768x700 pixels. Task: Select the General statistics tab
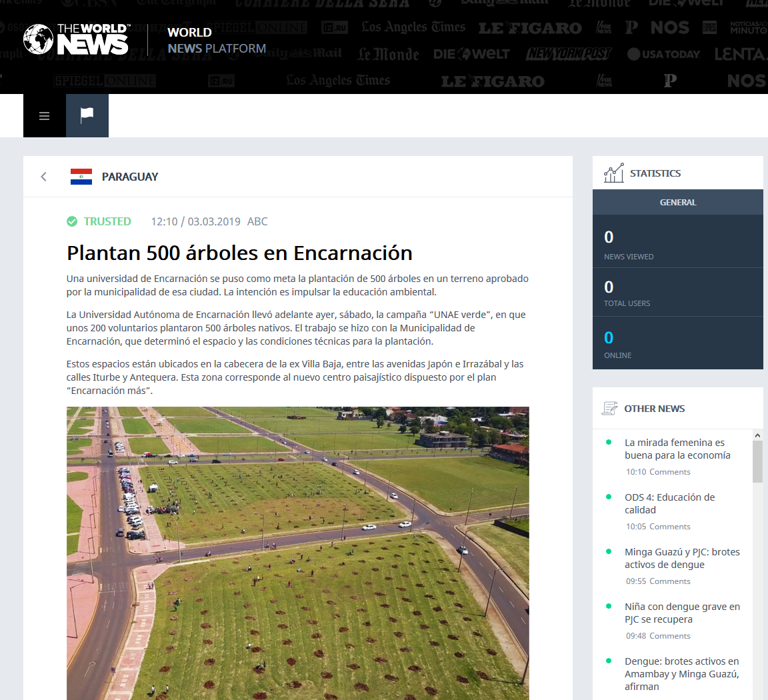[x=677, y=202]
